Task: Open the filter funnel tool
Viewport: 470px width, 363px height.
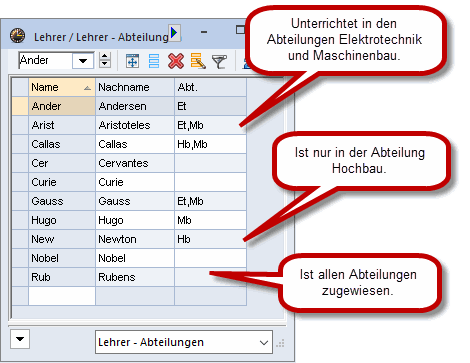Action: coord(219,61)
